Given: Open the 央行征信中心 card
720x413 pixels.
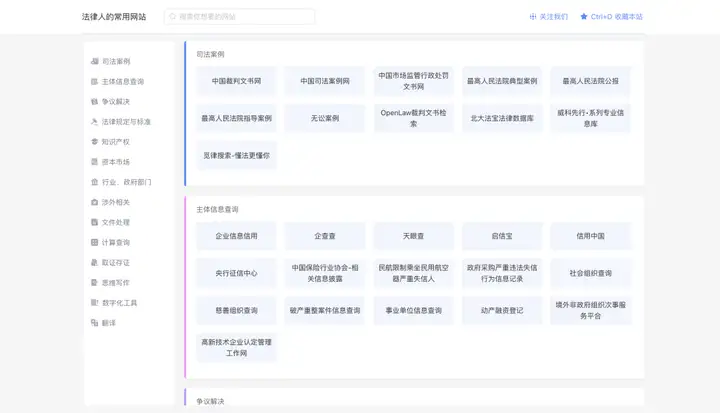Looking at the screenshot, I should point(236,273).
